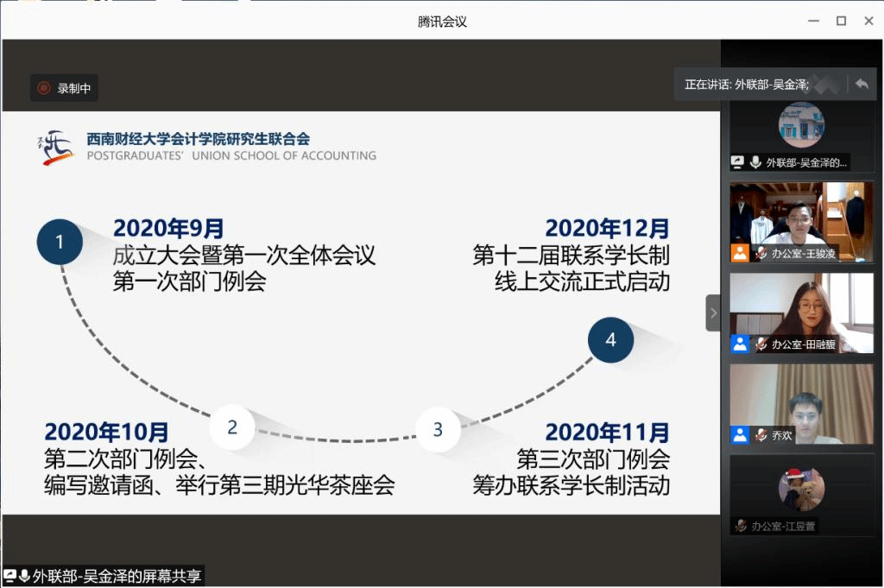The image size is (884, 588).
Task: Click the 外联部-吴金泽的屏幕共享 label at bottom left
Action: click(x=117, y=576)
